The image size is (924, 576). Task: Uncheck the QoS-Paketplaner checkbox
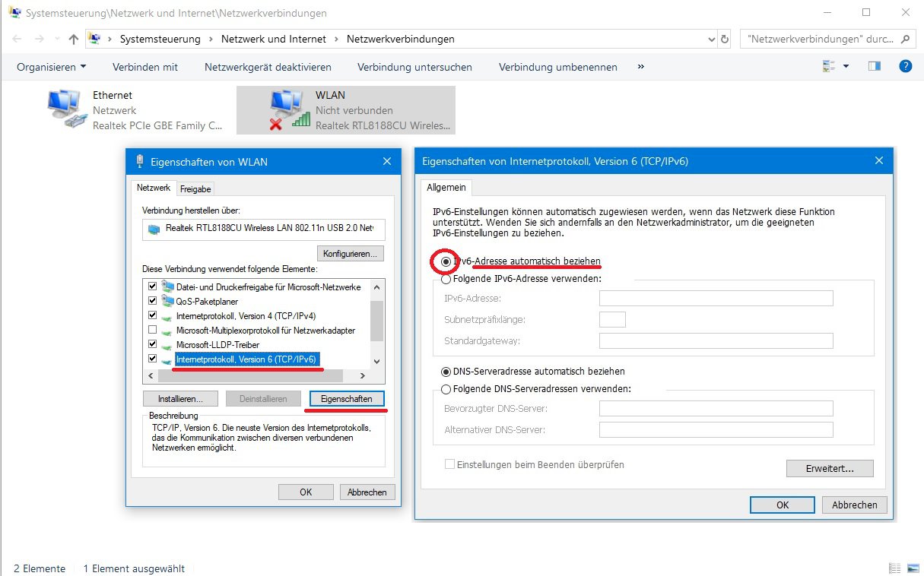(x=153, y=301)
